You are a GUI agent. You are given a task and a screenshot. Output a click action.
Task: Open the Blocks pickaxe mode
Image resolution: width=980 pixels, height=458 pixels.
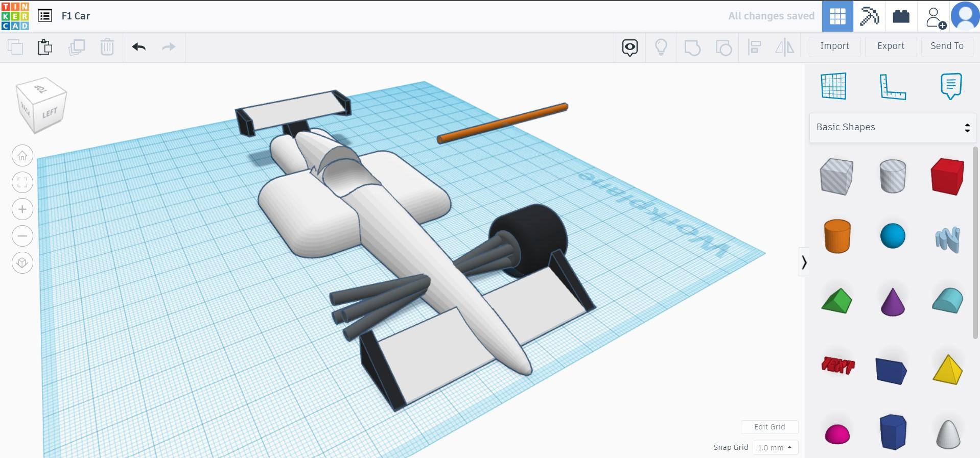click(x=869, y=16)
